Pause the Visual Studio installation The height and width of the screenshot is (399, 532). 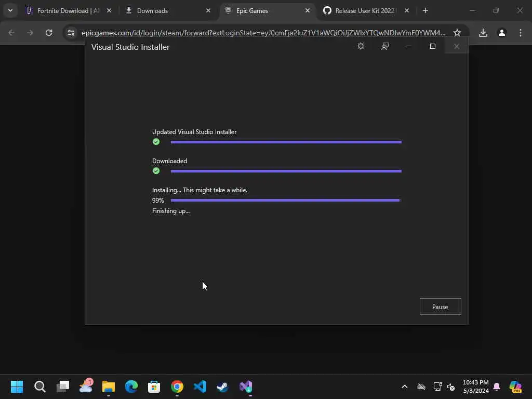pyautogui.click(x=440, y=307)
